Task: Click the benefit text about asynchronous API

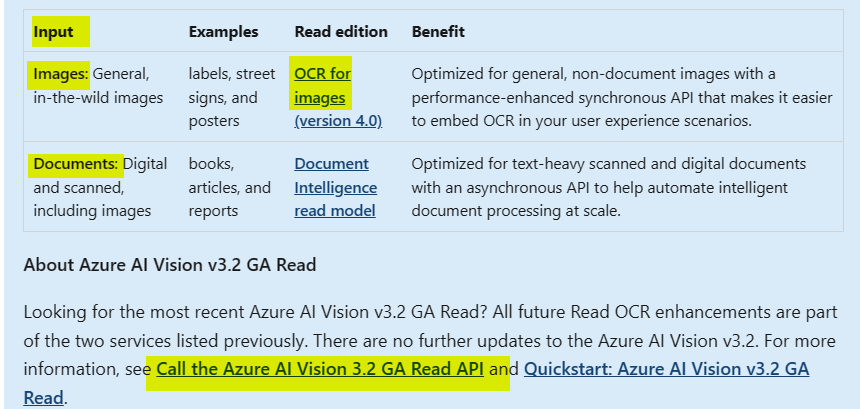Action: point(608,188)
